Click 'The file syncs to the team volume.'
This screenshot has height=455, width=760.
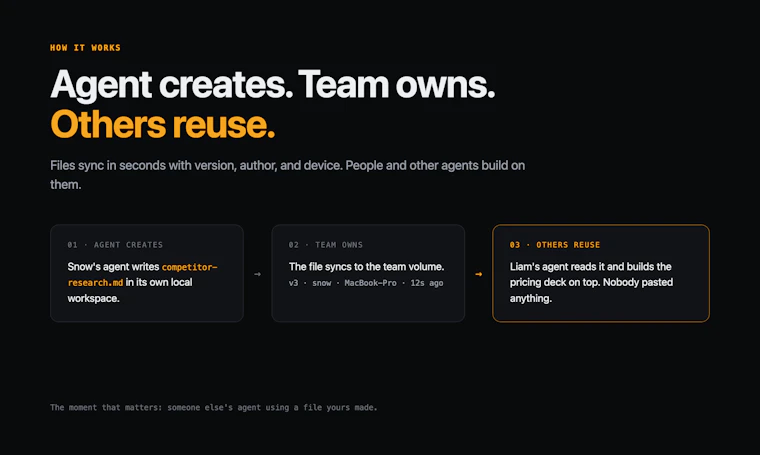(x=366, y=267)
